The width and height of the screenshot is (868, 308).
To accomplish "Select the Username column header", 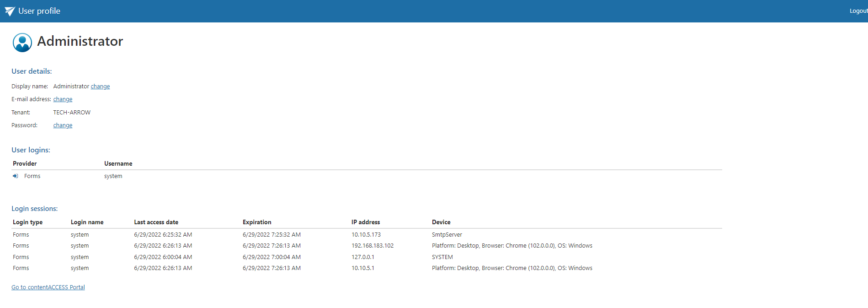I will click(x=118, y=164).
